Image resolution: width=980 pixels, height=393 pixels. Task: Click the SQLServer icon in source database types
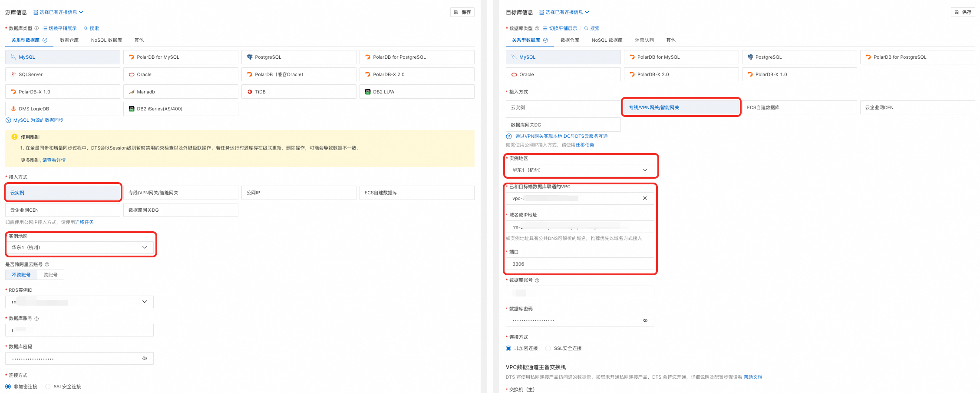(x=13, y=74)
